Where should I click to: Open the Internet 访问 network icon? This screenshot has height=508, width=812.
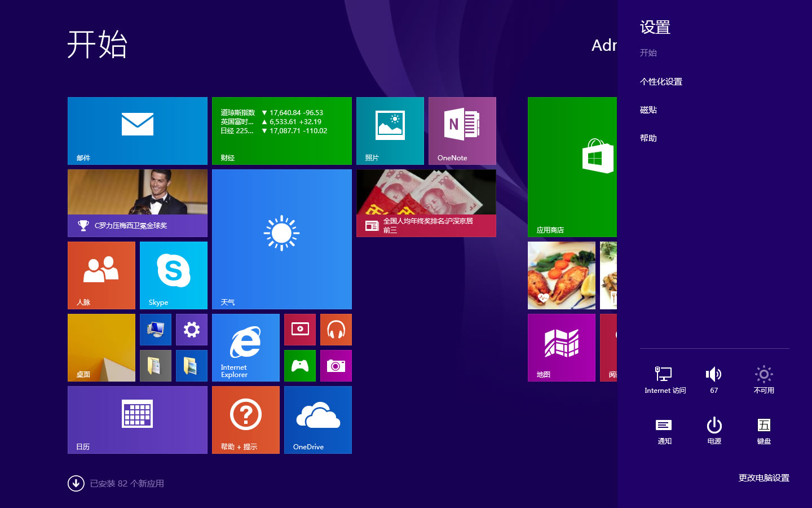pos(665,380)
